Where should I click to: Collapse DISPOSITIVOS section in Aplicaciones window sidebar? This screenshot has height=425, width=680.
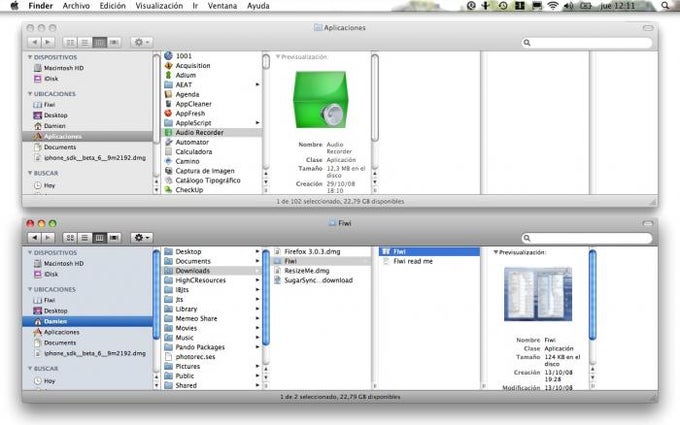click(x=30, y=57)
